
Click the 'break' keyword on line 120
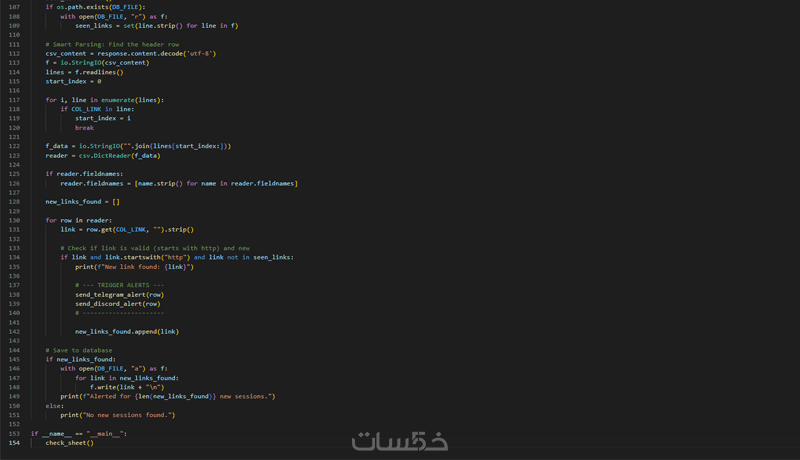click(x=85, y=127)
